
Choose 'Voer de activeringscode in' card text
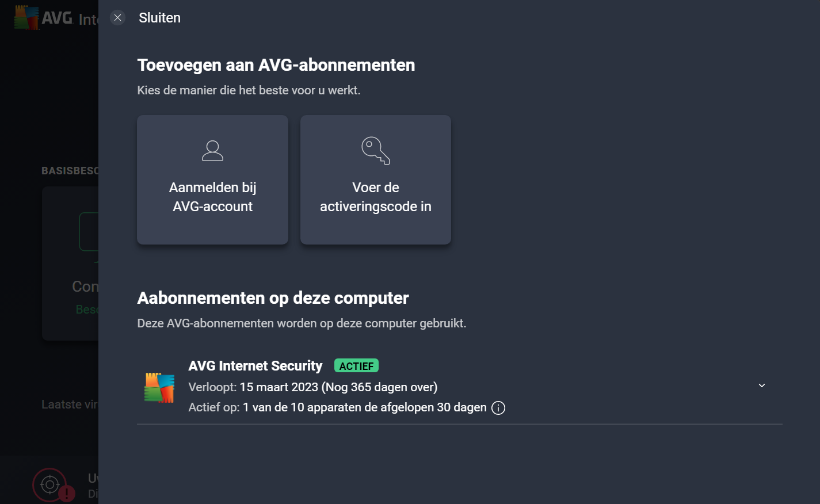point(375,197)
